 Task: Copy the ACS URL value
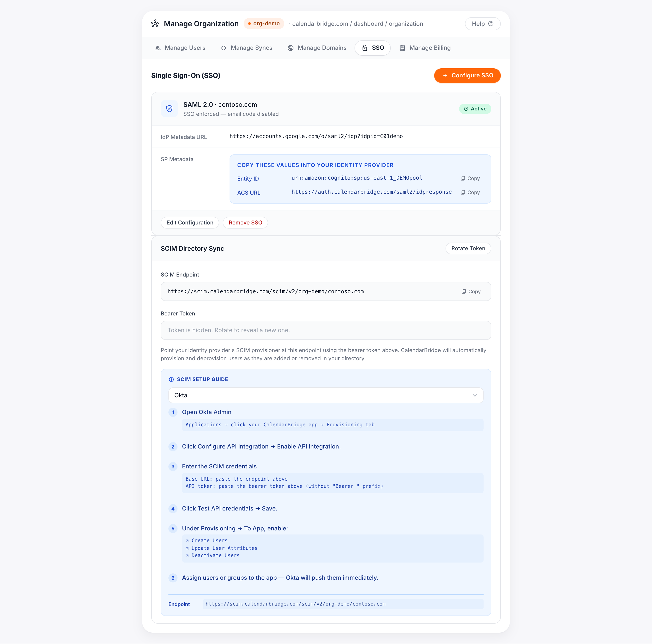point(470,192)
